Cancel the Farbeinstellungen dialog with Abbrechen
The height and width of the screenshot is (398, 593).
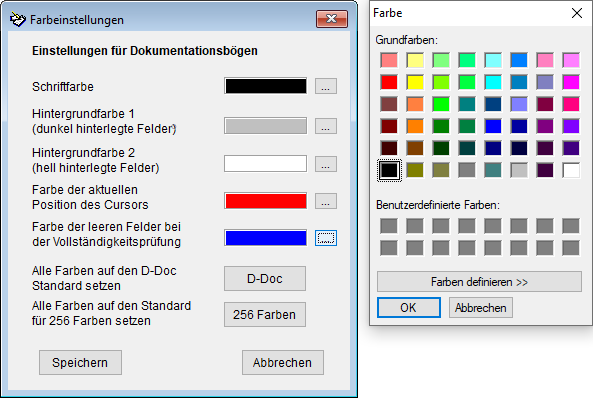283,362
